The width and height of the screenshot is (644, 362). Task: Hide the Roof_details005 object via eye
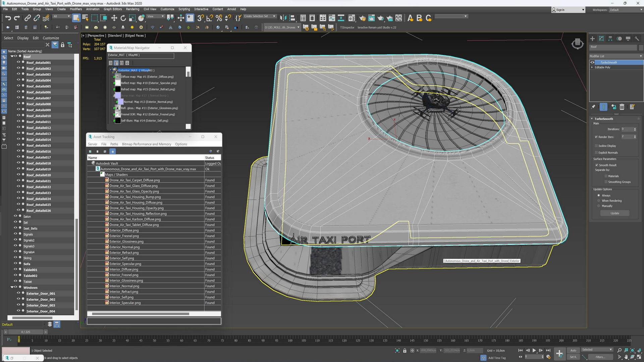[x=18, y=86]
